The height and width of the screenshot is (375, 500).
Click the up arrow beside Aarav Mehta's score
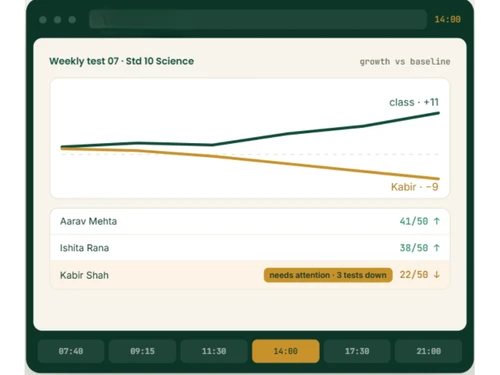click(437, 221)
